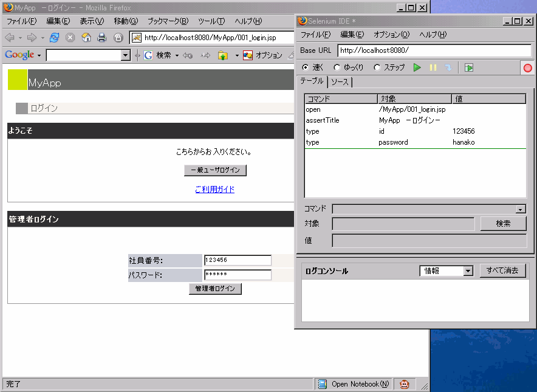Open Selenium IDE 編集 menu
537x392 pixels.
352,35
